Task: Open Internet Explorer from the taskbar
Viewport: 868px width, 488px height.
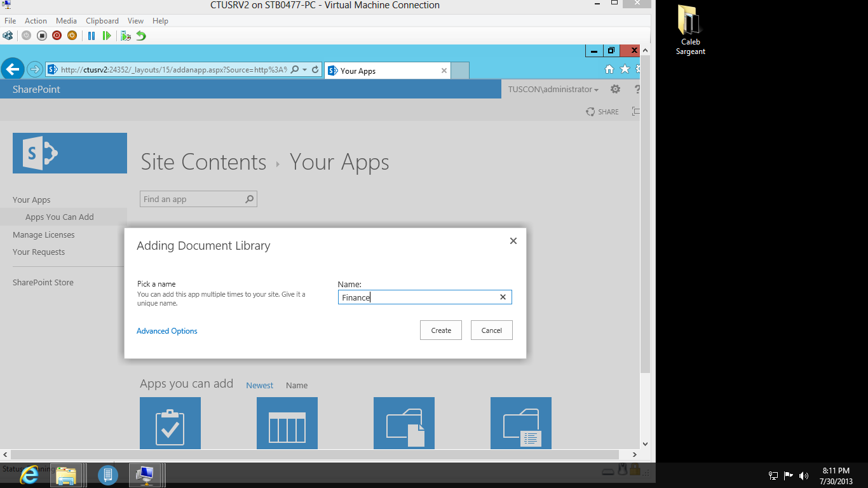Action: [29, 475]
